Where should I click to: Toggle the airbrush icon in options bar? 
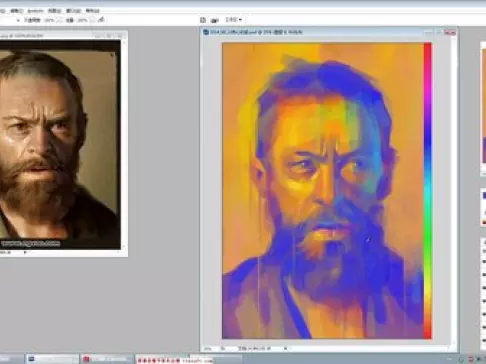pyautogui.click(x=101, y=20)
